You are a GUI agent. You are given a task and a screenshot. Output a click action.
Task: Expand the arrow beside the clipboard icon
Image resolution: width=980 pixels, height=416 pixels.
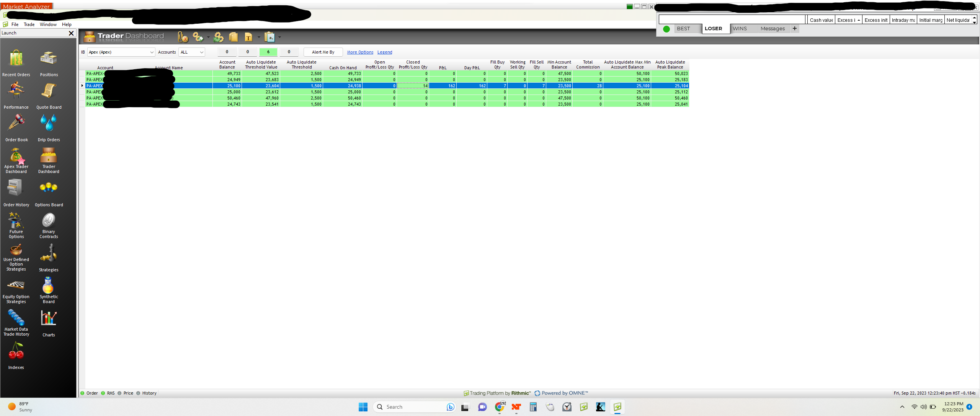click(x=279, y=37)
